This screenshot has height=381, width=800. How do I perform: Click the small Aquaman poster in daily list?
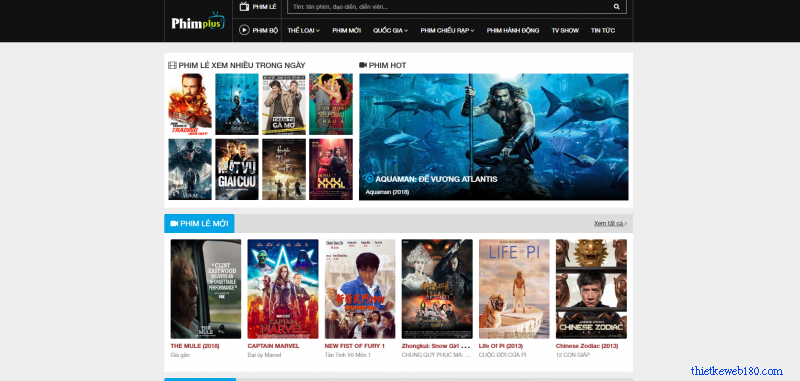coord(237,104)
